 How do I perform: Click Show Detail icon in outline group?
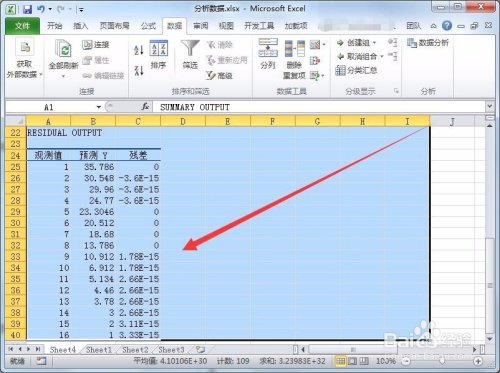[x=392, y=42]
